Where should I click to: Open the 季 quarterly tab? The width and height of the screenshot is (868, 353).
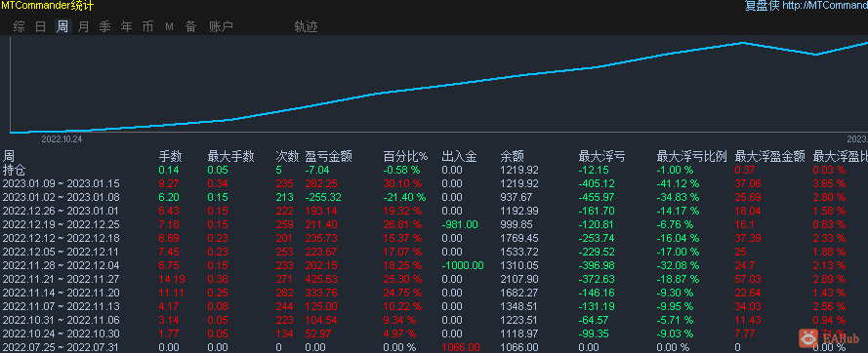(x=105, y=26)
